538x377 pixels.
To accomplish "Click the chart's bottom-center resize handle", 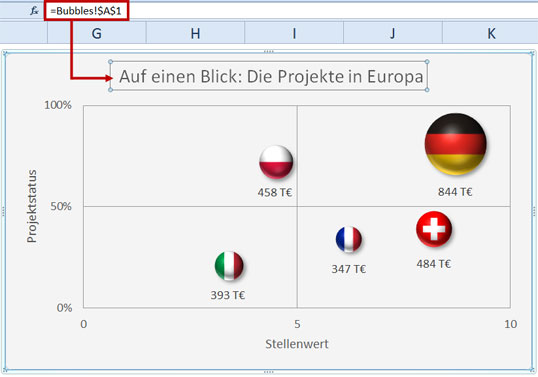I will (x=269, y=372).
